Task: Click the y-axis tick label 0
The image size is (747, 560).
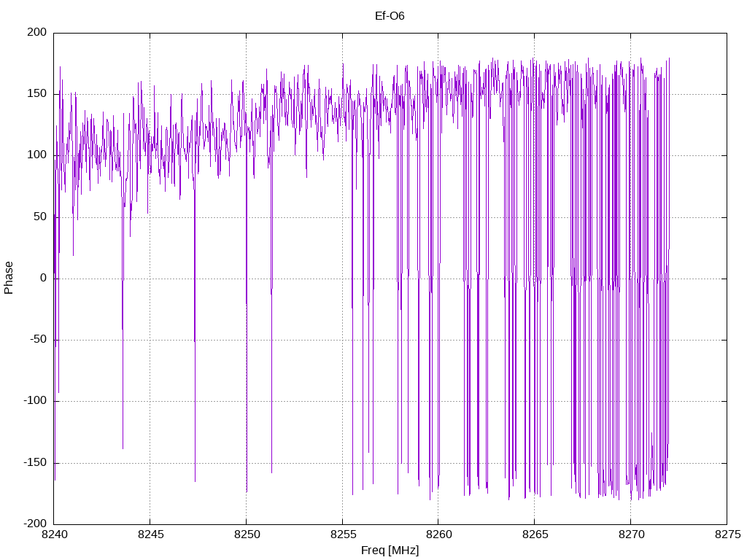Action: coord(43,278)
